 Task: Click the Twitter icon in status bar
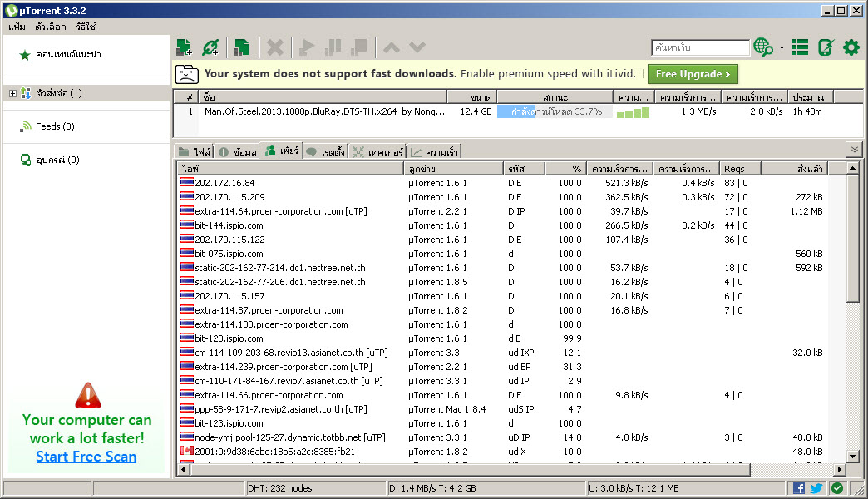[x=816, y=488]
